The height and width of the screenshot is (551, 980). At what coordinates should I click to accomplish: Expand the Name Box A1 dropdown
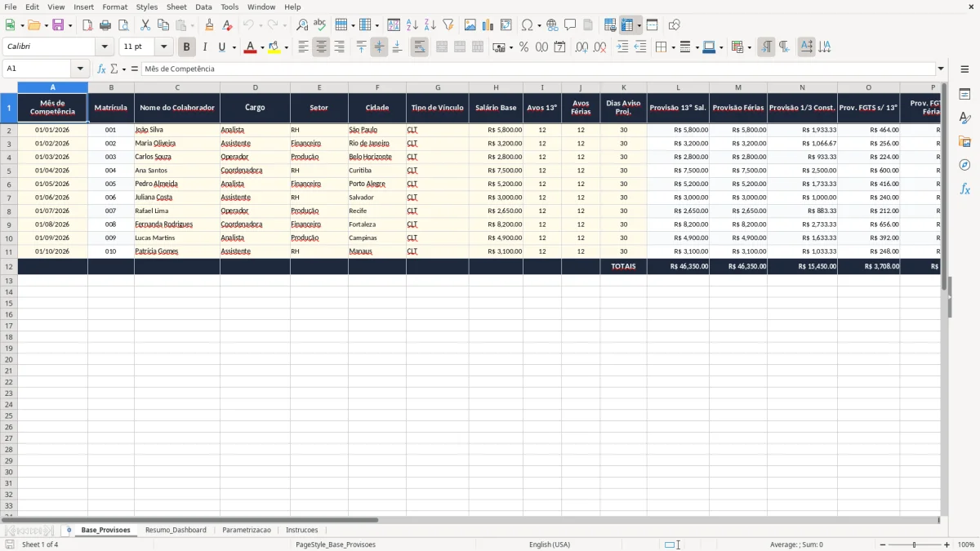80,69
